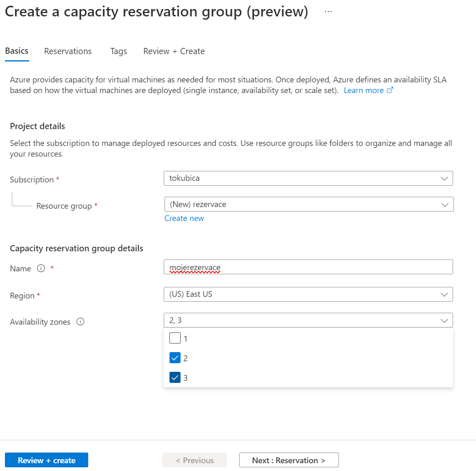Open the Resource group dropdown
The image size is (476, 471).
309,205
